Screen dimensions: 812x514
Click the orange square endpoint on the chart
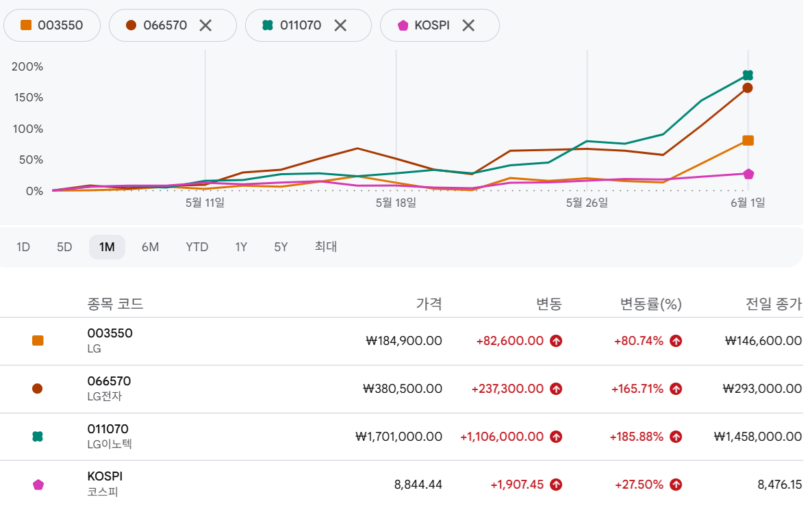tap(748, 140)
